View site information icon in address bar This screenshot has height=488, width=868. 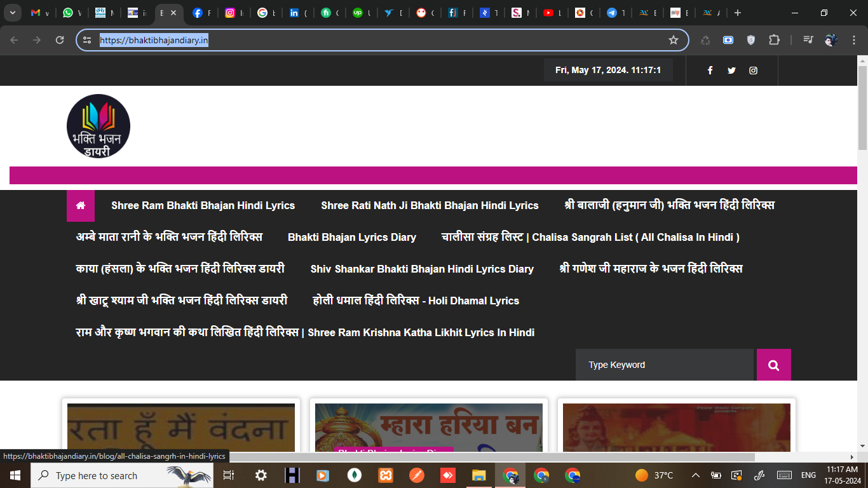[x=88, y=40]
